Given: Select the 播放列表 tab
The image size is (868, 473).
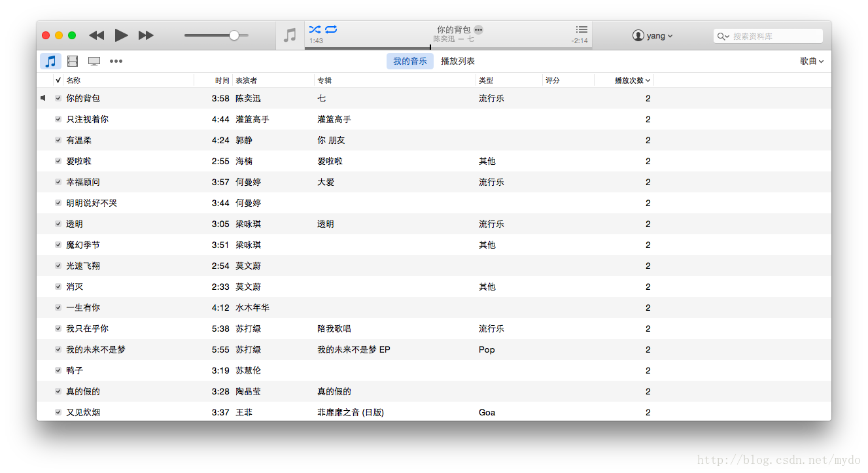Looking at the screenshot, I should pos(458,61).
